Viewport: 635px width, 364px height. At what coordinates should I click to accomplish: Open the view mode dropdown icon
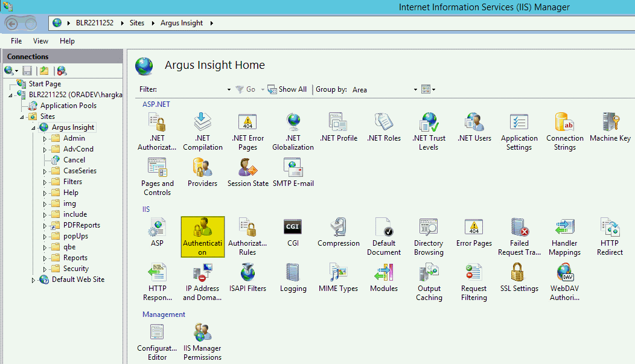(x=428, y=89)
